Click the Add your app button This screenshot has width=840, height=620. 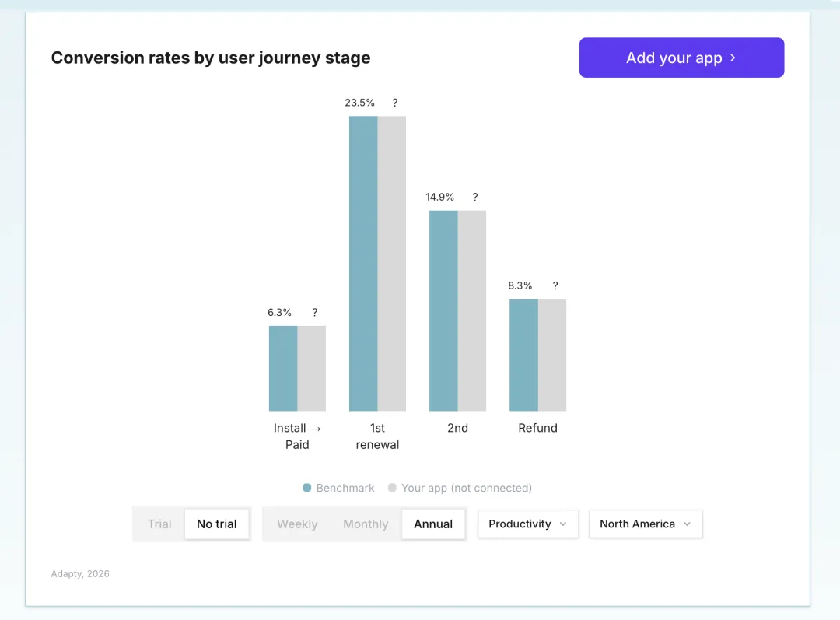[x=681, y=58]
